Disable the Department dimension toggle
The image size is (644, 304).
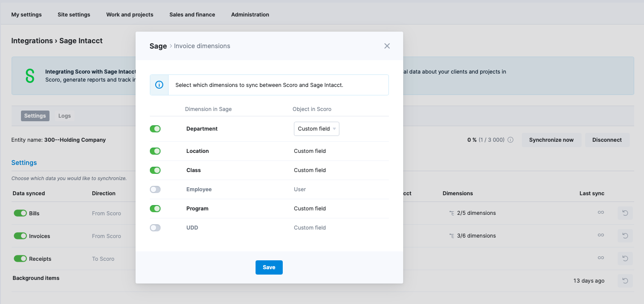point(155,128)
